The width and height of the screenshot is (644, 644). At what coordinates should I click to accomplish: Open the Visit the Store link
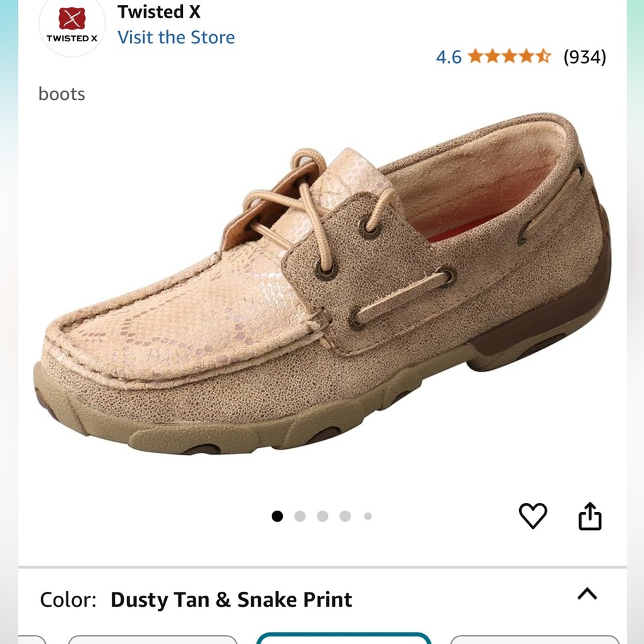[176, 37]
